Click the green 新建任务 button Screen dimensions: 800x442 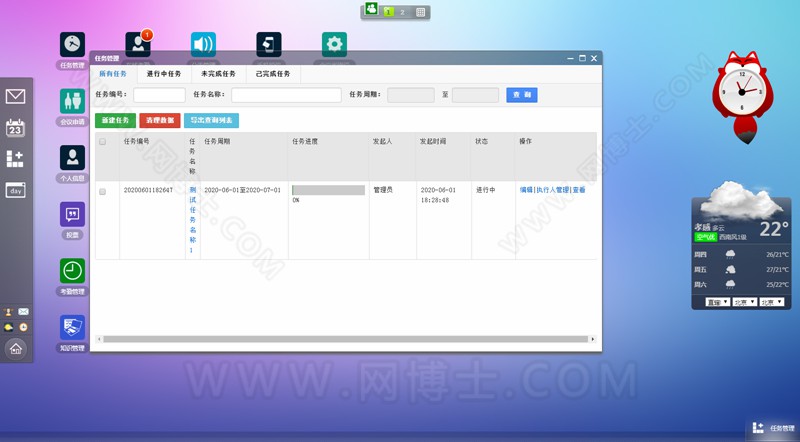115,120
